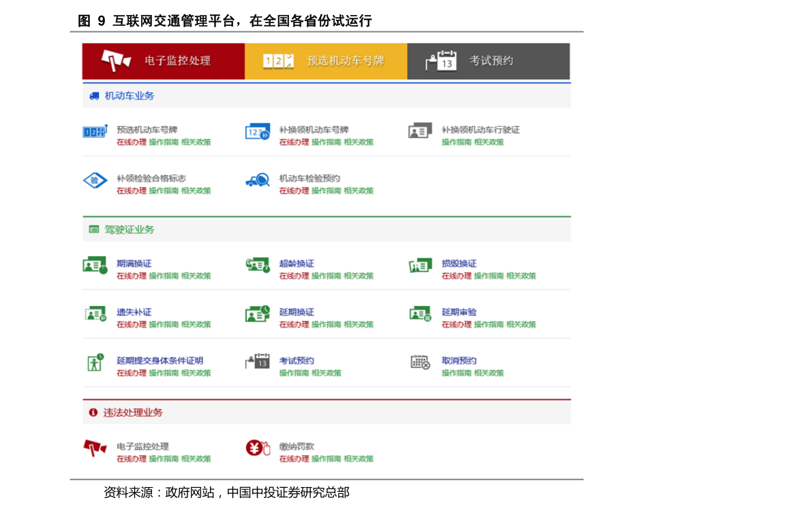812x513 pixels.
Task: Click the red info icon beside 违法处理业务
Action: coord(93,412)
